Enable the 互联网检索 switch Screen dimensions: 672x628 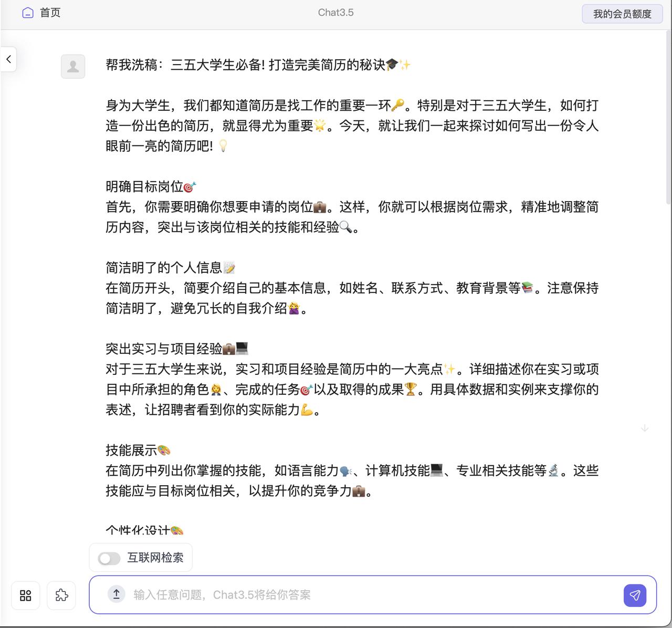109,558
